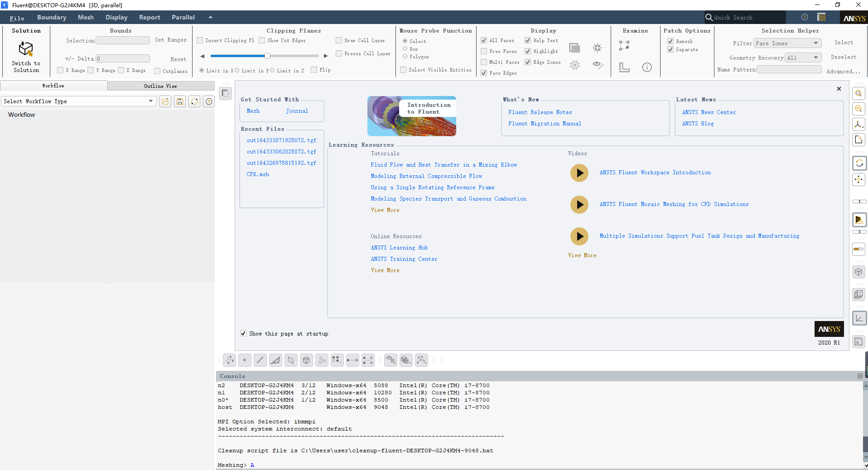Click the isometric cube icon on right toolbar
The image size is (868, 470).
pos(858,272)
